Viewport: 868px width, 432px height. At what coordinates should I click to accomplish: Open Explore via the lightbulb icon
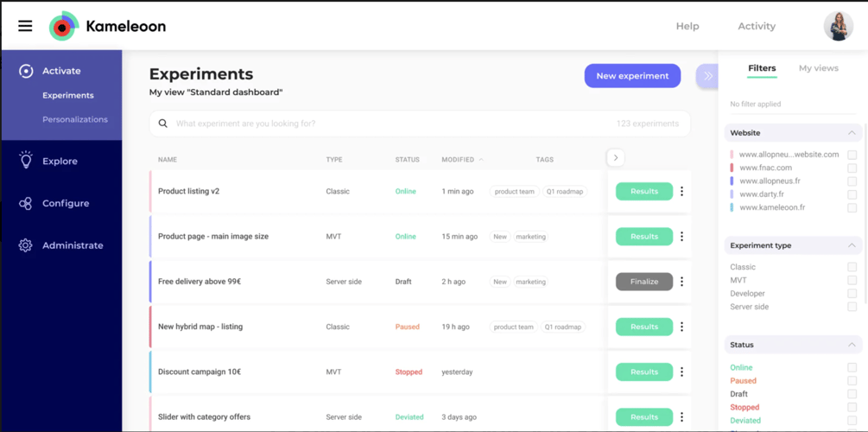coord(26,161)
